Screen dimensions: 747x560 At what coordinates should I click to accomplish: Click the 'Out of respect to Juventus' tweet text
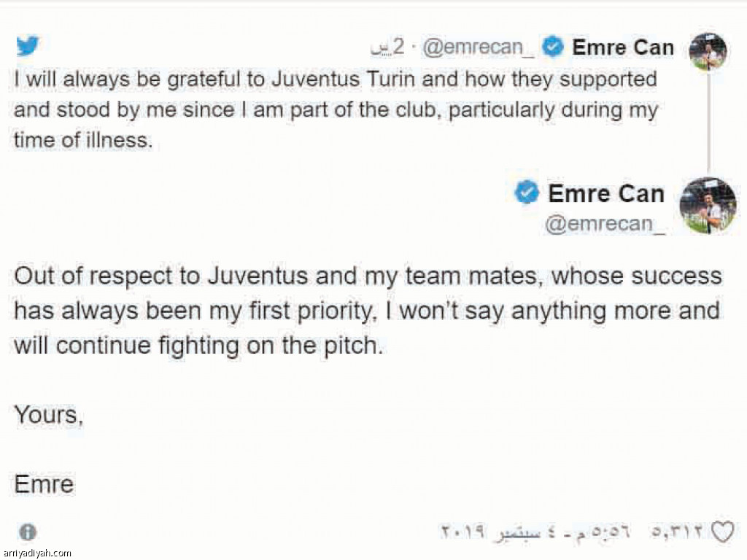[x=368, y=311]
